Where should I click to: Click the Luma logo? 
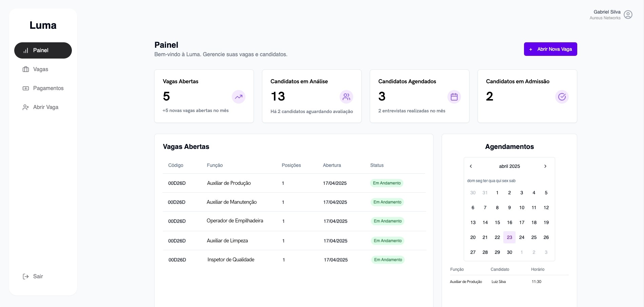(x=43, y=25)
